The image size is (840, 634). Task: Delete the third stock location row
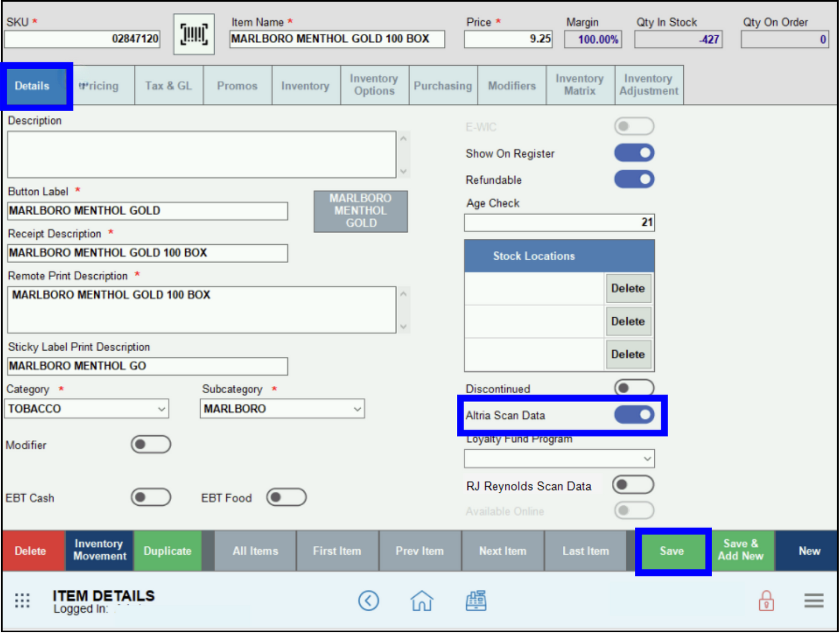tap(628, 354)
